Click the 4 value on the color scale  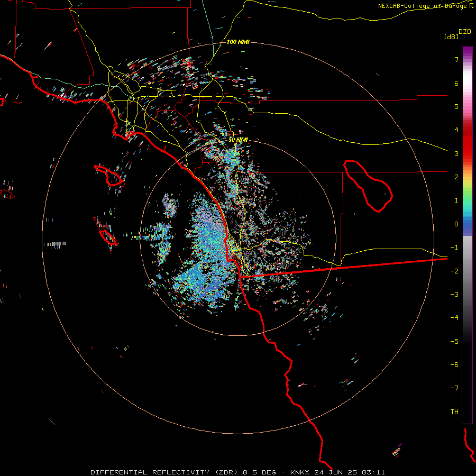click(456, 130)
